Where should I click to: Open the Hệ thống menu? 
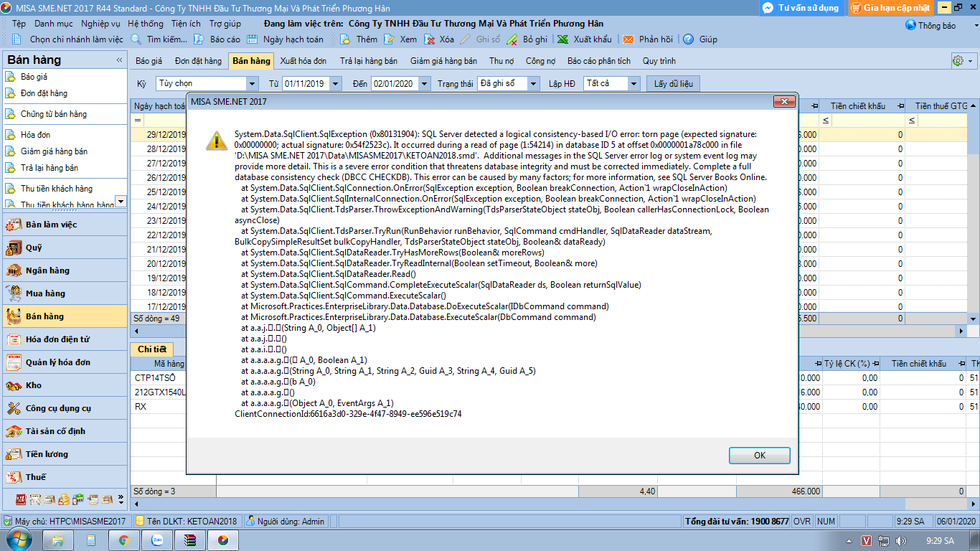pos(146,24)
